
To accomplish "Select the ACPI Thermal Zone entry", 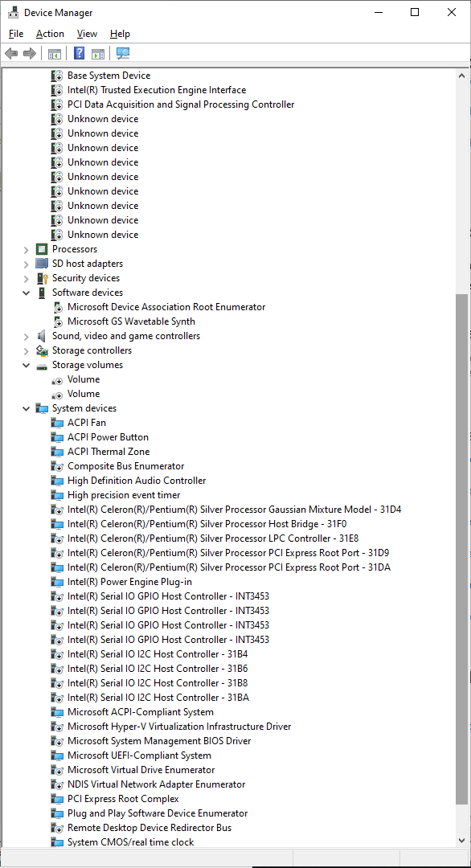I will click(x=109, y=451).
